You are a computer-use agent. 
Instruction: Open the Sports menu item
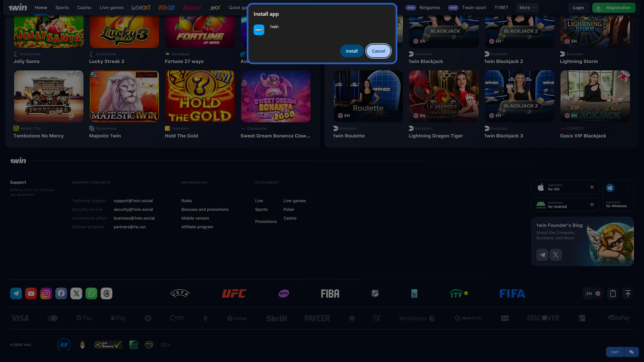point(62,7)
